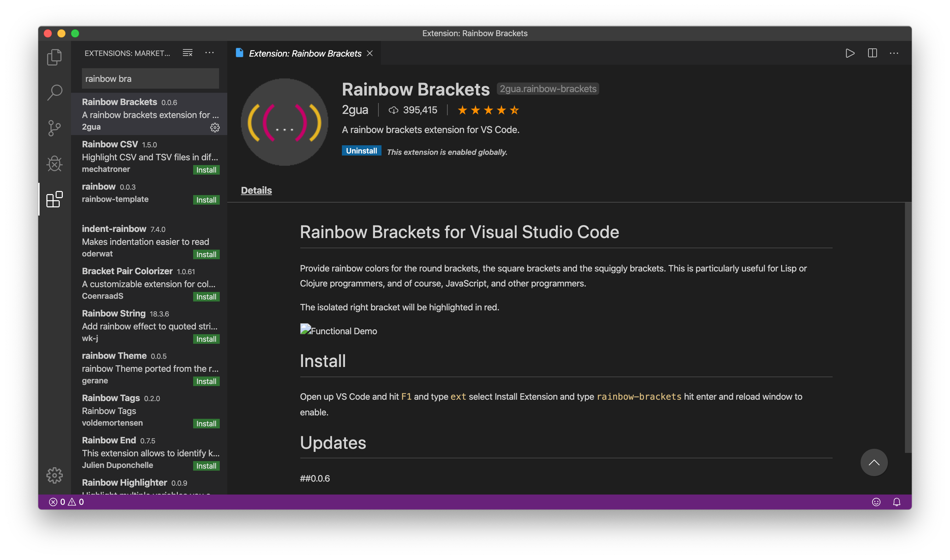Open the Source Control view

coord(54,128)
